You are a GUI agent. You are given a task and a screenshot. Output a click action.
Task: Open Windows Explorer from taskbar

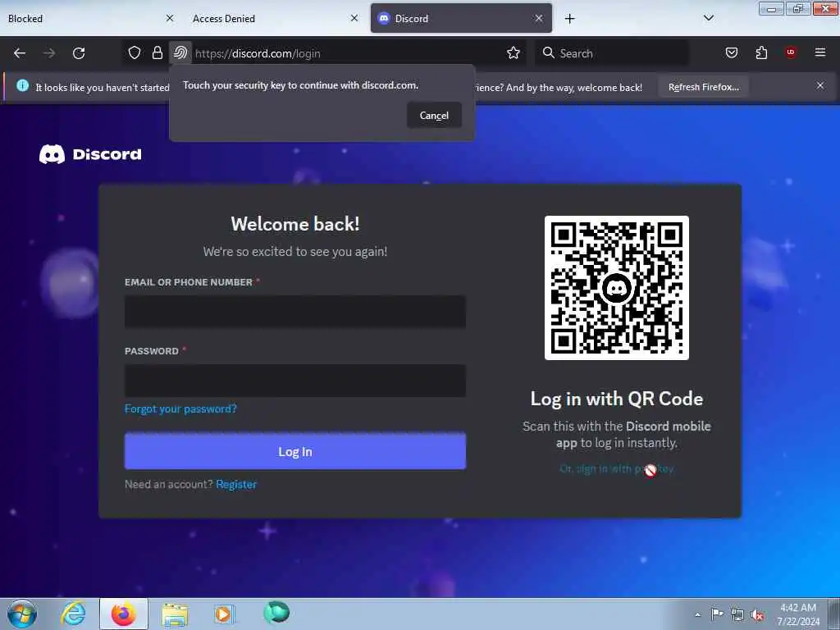pyautogui.click(x=175, y=614)
